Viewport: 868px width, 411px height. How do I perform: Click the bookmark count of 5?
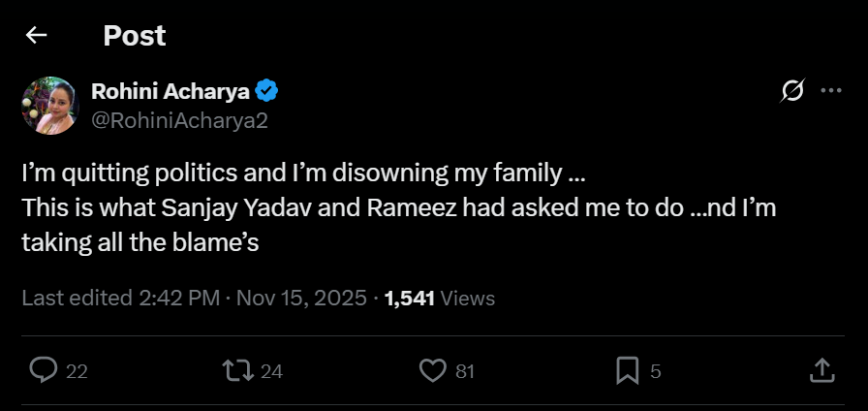click(x=656, y=370)
